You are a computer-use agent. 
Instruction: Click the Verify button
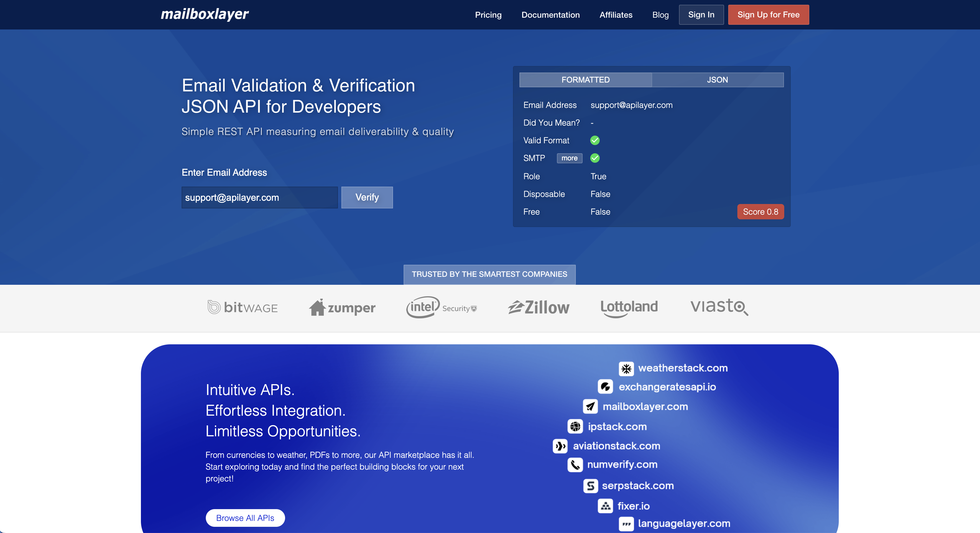[x=367, y=198]
